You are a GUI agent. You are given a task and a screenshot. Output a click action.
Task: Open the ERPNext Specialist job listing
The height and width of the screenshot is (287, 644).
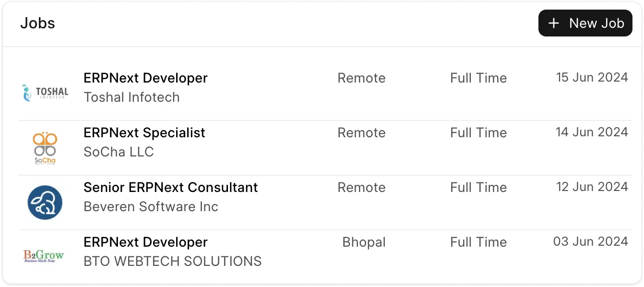click(x=144, y=132)
